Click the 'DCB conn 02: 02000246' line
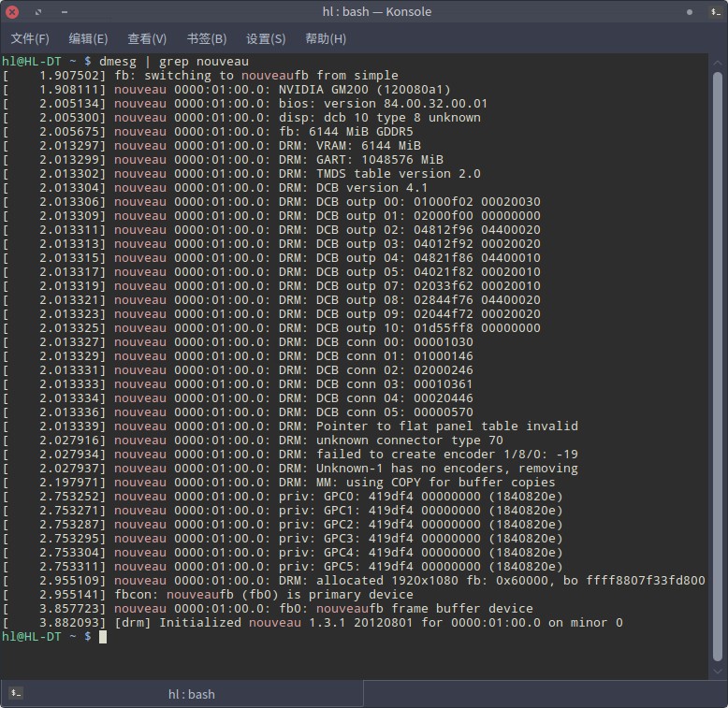 point(238,370)
